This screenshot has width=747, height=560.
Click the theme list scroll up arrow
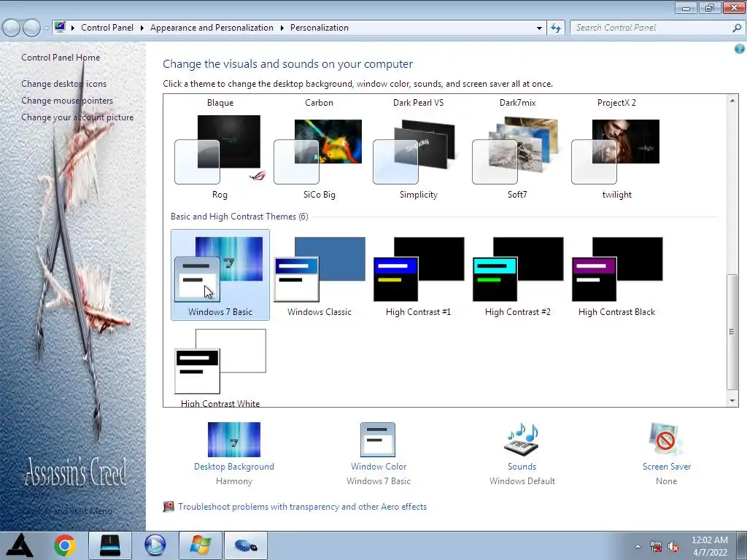(732, 101)
